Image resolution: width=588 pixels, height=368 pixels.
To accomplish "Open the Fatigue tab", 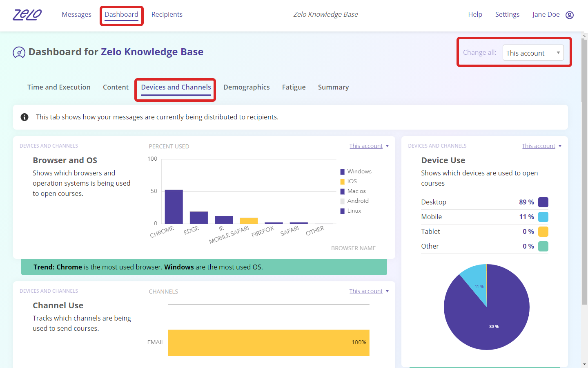I will (x=294, y=87).
